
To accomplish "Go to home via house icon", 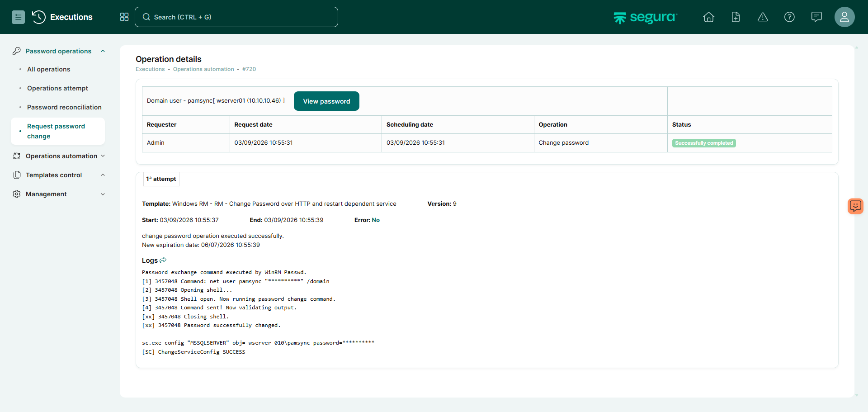I will pyautogui.click(x=708, y=17).
